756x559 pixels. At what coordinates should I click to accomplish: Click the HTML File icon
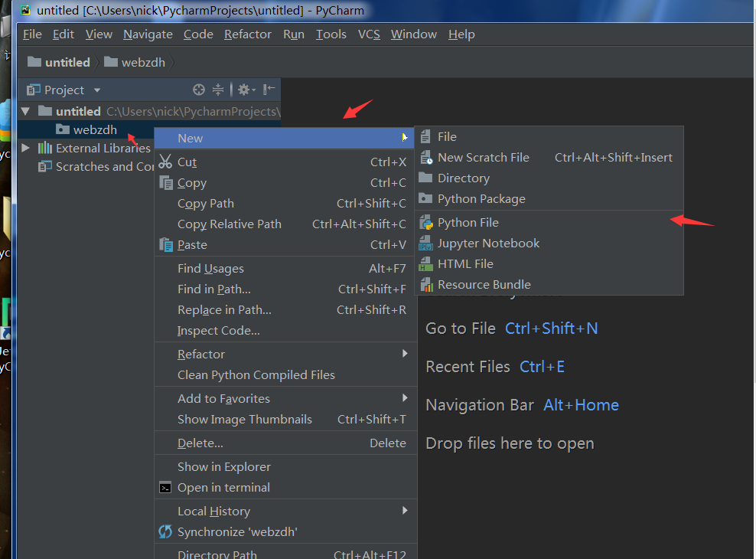pyautogui.click(x=425, y=264)
